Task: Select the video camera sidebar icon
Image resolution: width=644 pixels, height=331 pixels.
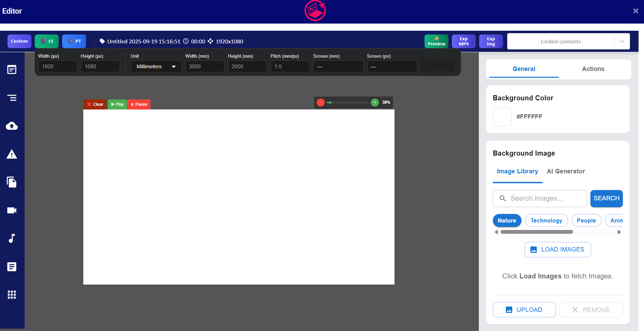Action: point(12,210)
